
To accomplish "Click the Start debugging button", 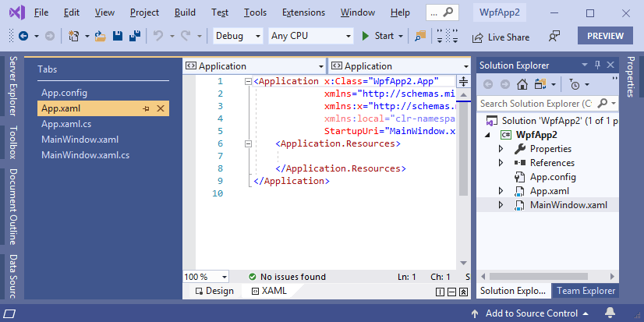I will tap(378, 36).
